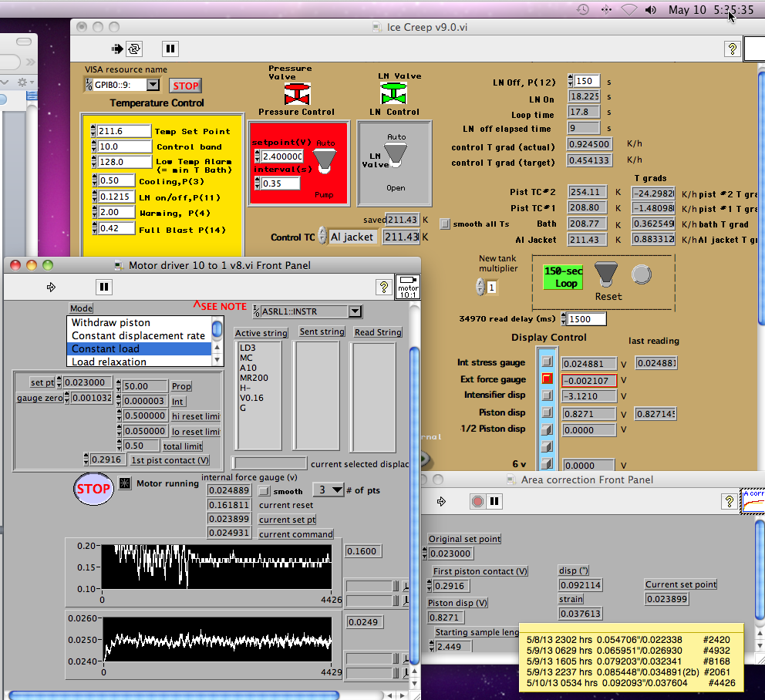Open the macOS volume menu
765x700 pixels.
tap(650, 9)
